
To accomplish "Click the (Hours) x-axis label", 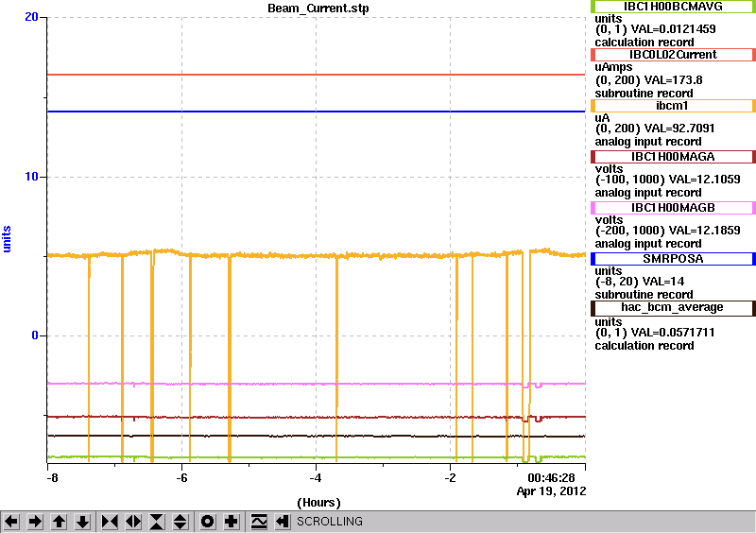I will [318, 503].
